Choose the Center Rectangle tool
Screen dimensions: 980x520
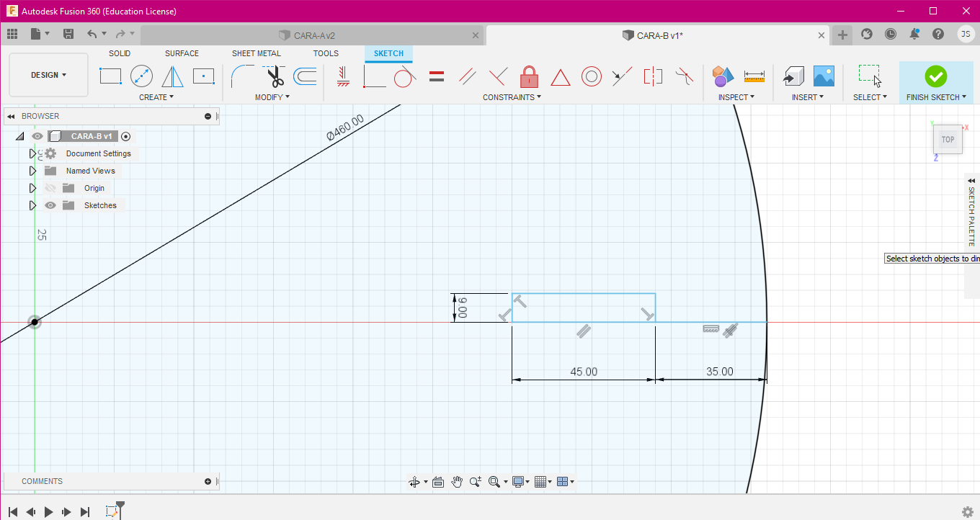pos(204,76)
